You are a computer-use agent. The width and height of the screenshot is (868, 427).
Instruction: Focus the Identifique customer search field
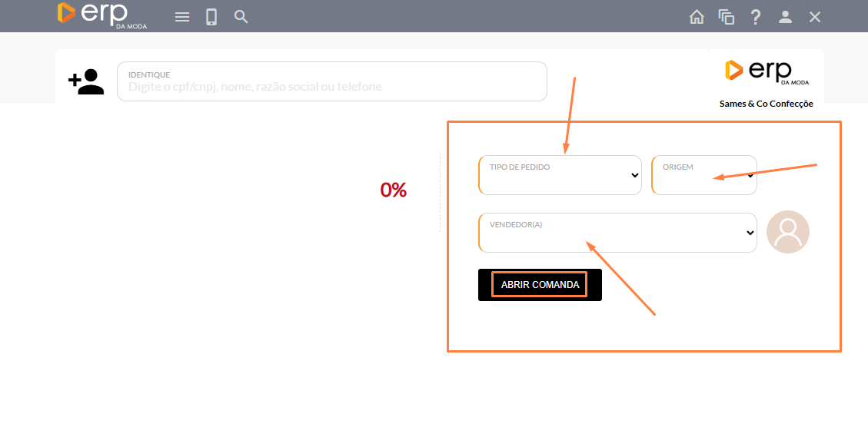[x=332, y=86]
